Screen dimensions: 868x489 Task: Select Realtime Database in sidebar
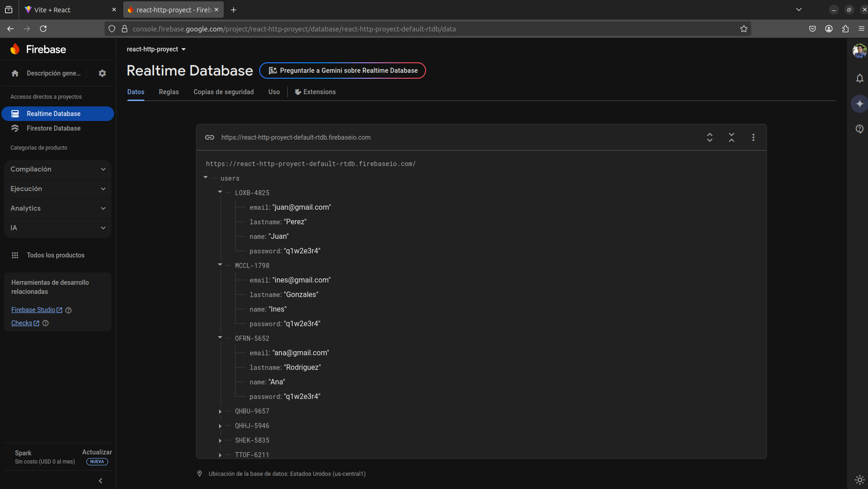point(58,114)
